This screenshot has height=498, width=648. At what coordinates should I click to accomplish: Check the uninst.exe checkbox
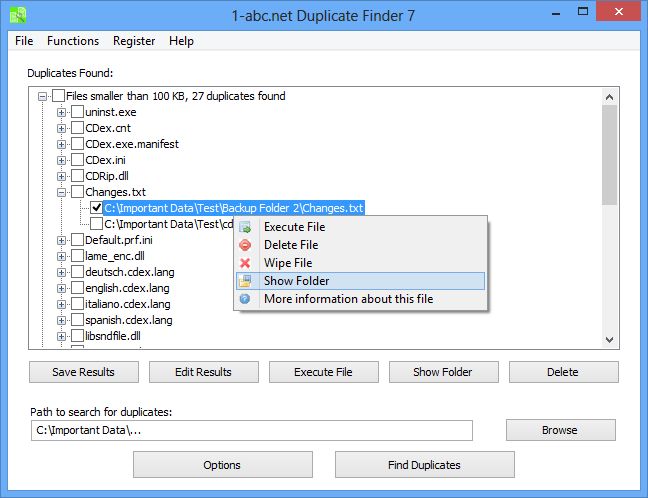point(77,112)
